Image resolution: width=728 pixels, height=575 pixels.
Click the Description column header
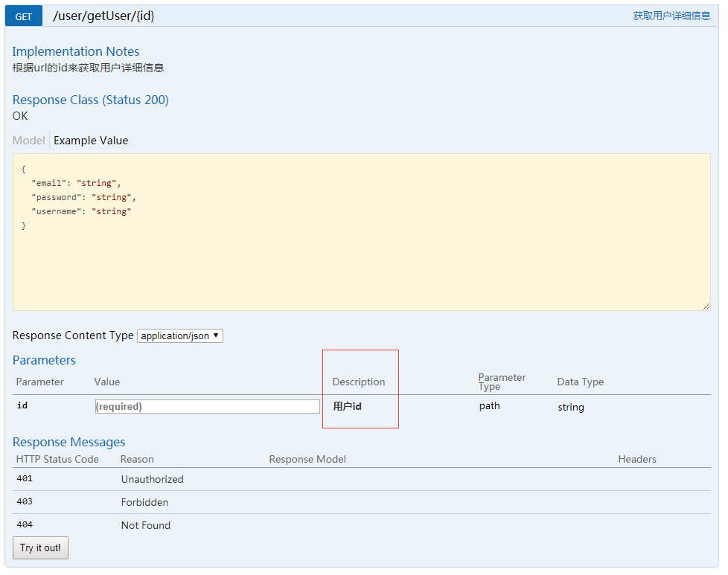pyautogui.click(x=360, y=382)
